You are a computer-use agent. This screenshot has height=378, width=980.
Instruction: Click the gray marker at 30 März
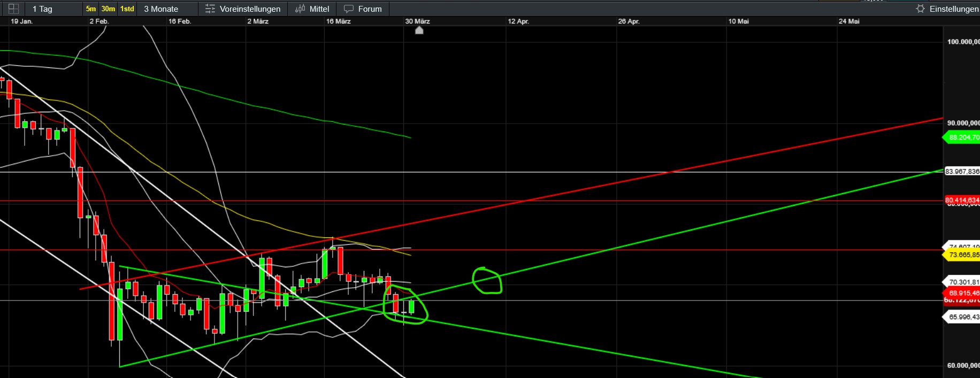click(419, 30)
